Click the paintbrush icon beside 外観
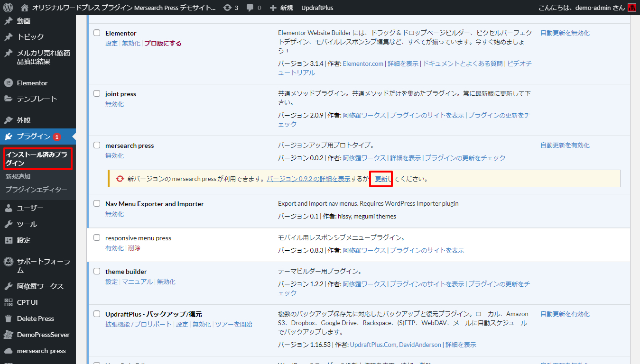This screenshot has width=640, height=364. tap(8, 120)
